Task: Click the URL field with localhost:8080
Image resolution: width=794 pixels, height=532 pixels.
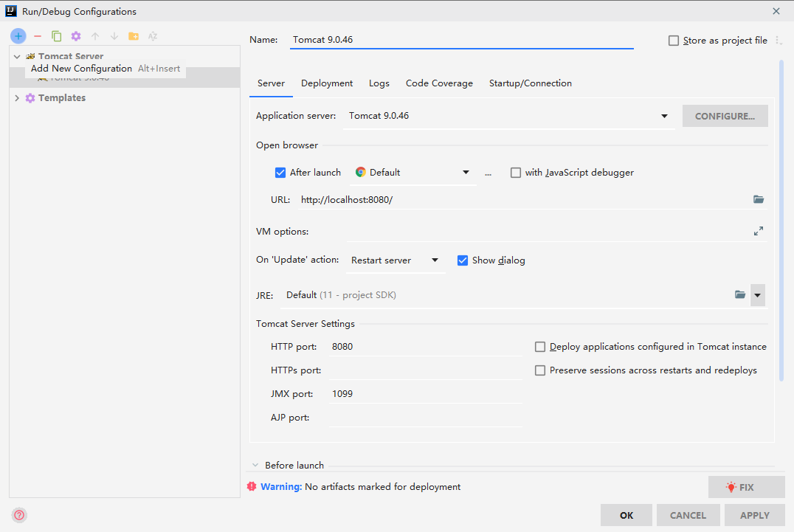Action: tap(524, 199)
